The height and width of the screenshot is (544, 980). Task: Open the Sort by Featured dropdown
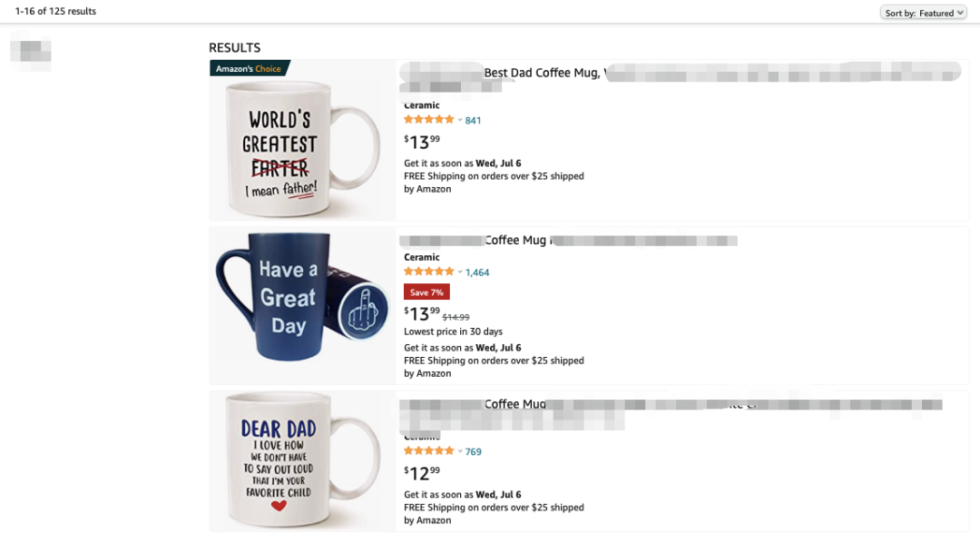[923, 13]
